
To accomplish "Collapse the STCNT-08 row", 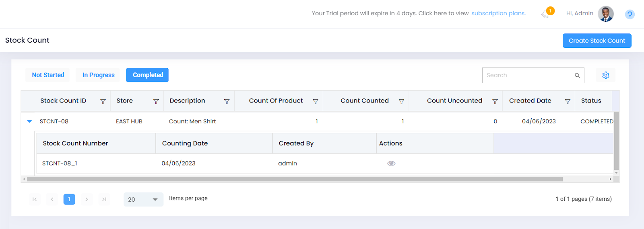I will coord(29,121).
